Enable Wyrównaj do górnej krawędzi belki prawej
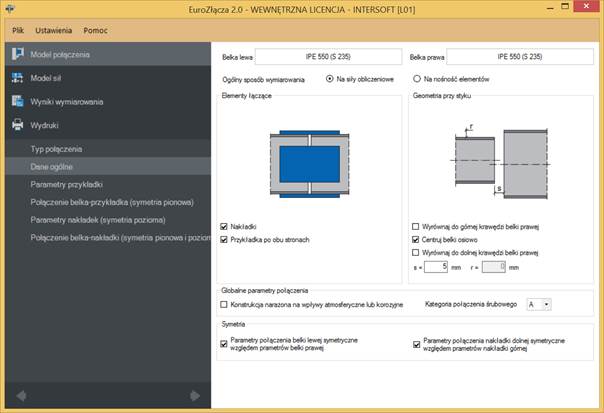604x413 pixels. (x=415, y=227)
